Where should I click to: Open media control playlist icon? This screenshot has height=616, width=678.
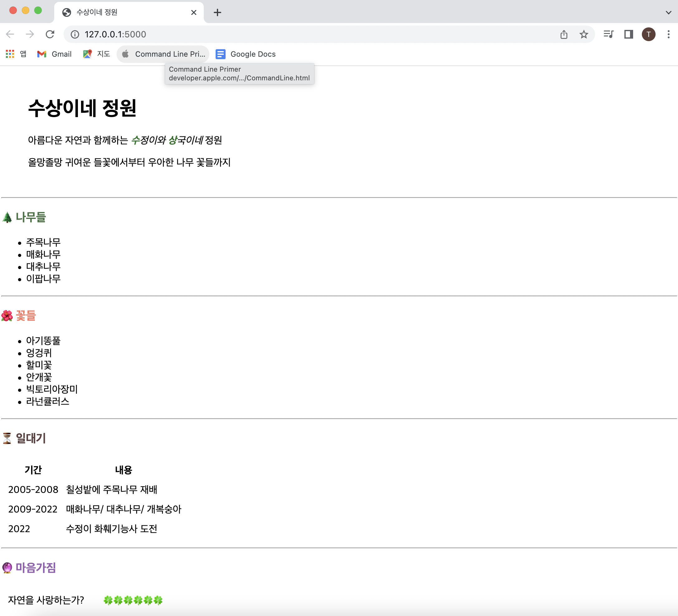pyautogui.click(x=609, y=34)
